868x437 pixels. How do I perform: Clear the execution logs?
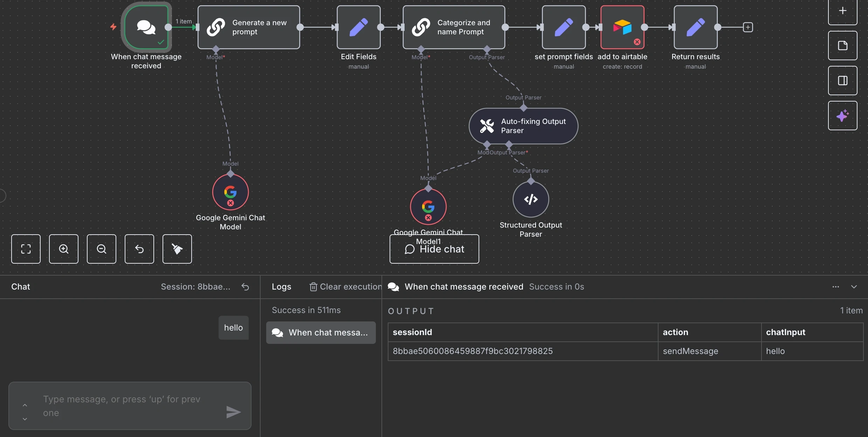point(345,287)
